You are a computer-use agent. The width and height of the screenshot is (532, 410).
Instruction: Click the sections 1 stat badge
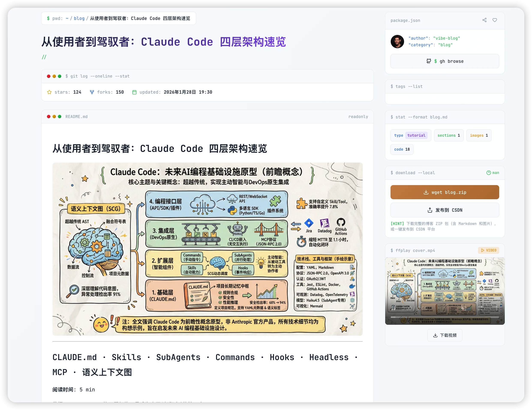tap(448, 135)
